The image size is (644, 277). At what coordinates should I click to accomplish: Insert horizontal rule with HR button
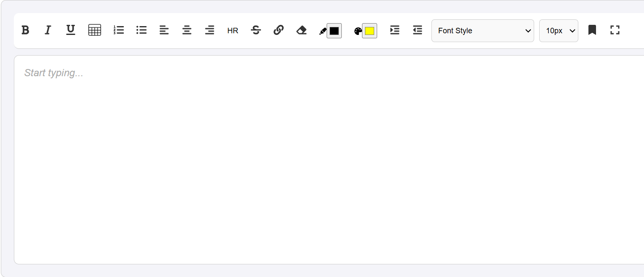[233, 31]
